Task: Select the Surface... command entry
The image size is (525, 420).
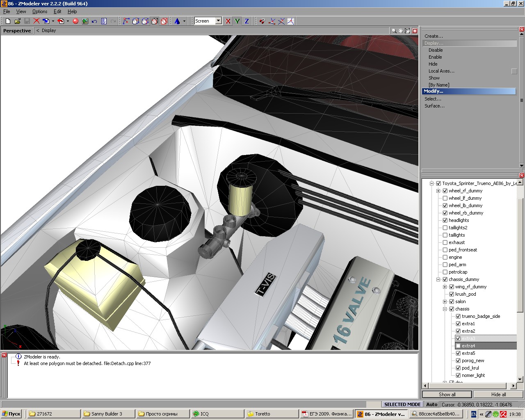Action: click(x=434, y=106)
